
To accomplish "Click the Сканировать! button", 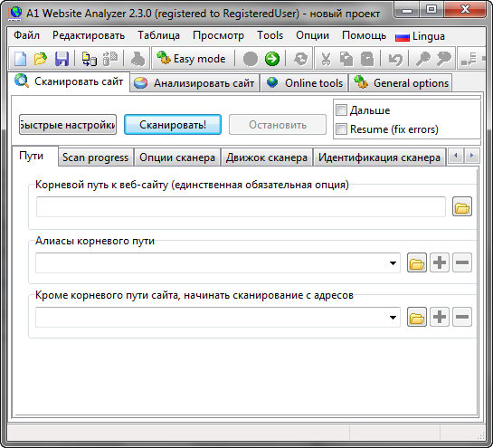I will [x=173, y=125].
